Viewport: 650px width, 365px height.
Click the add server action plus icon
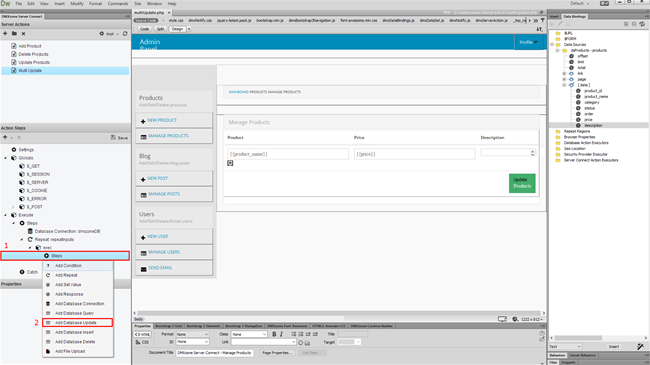tap(5, 34)
